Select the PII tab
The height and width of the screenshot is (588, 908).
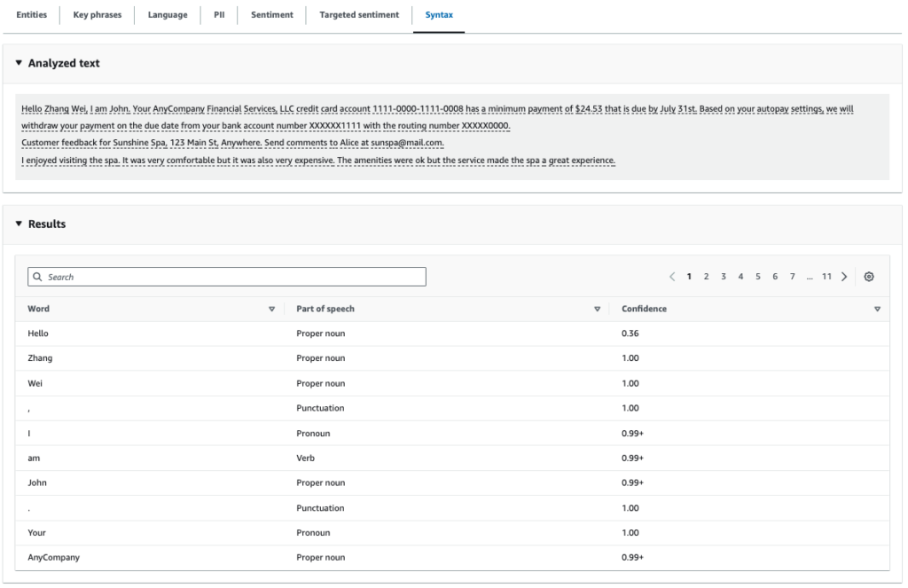pyautogui.click(x=219, y=14)
